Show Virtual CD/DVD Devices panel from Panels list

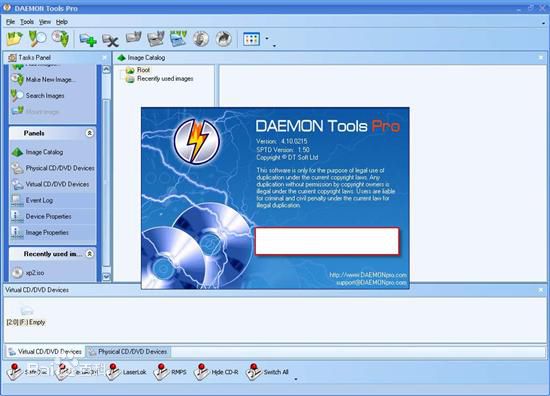tap(57, 184)
